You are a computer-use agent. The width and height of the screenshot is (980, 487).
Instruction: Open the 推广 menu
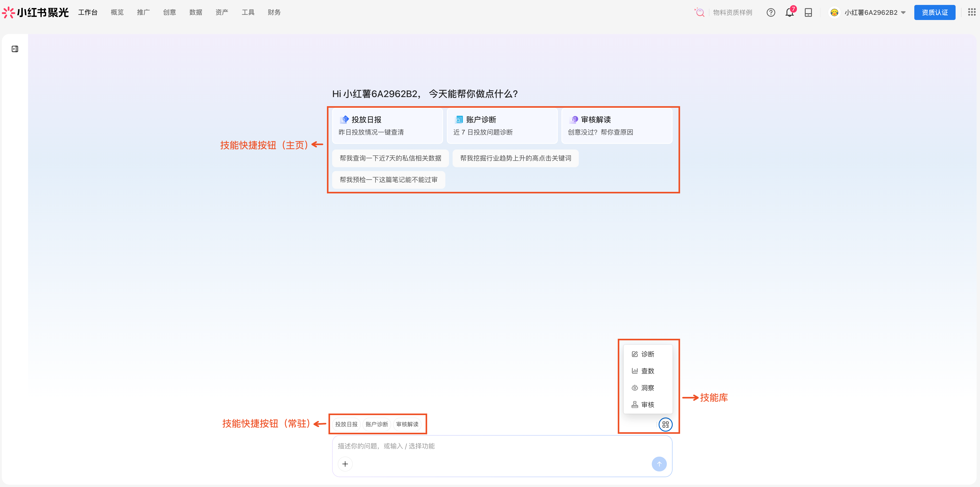(x=143, y=12)
